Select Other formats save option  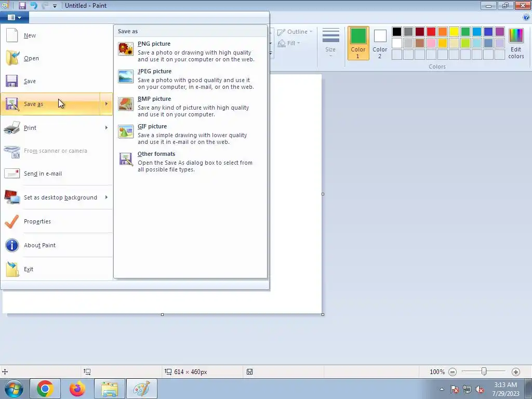pyautogui.click(x=190, y=161)
